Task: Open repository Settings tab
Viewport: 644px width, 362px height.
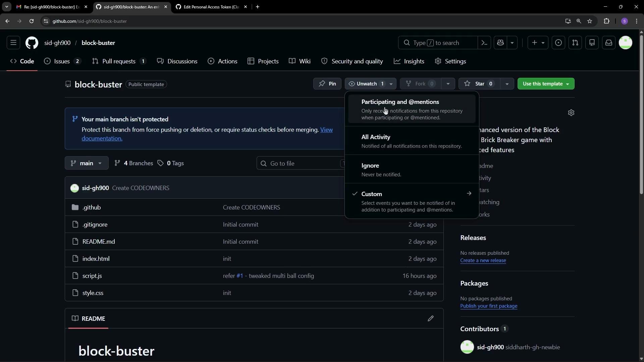Action: [x=450, y=61]
